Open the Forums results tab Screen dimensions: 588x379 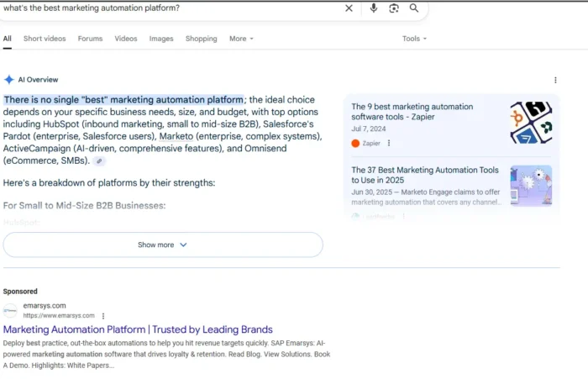coord(90,39)
